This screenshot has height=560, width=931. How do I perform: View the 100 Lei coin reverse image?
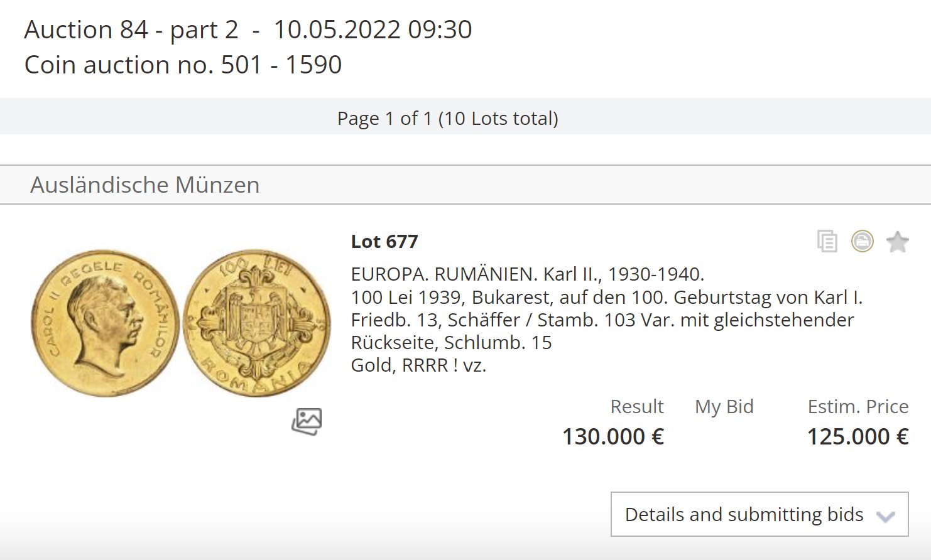click(256, 323)
